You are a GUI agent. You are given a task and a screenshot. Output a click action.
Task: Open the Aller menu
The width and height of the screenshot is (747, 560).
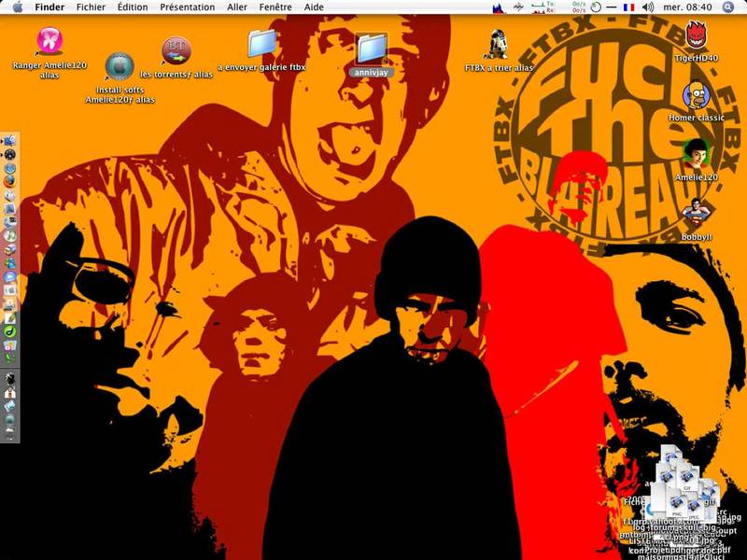pyautogui.click(x=237, y=7)
